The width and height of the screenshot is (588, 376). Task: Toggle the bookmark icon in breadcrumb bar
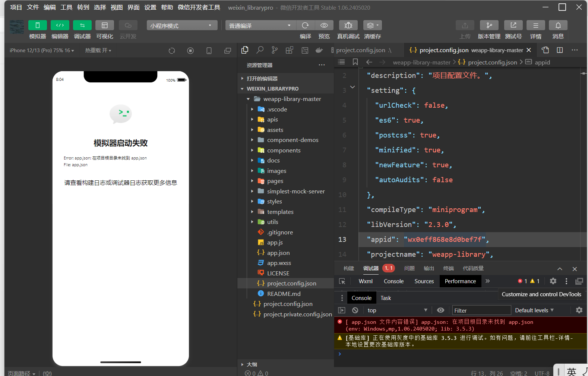[355, 62]
